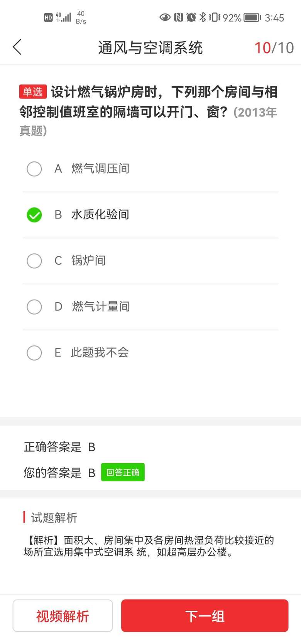301x644 pixels.
Task: Tap the 试题解析 section heading
Action: coord(54,517)
